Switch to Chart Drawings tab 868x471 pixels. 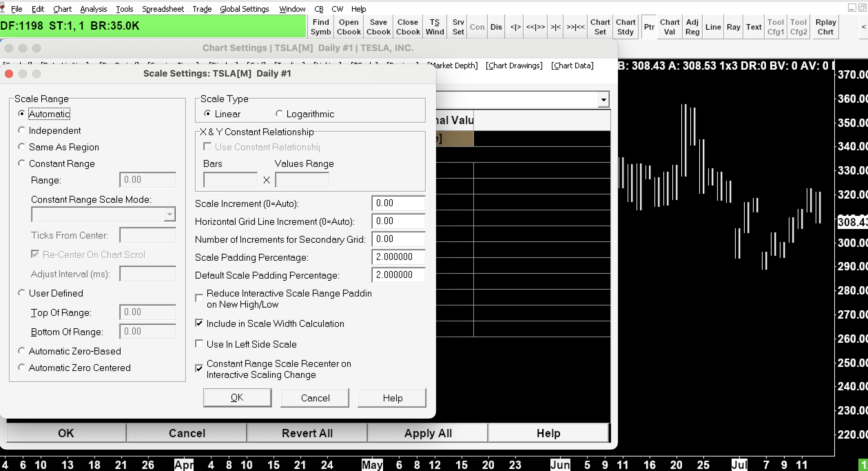tap(514, 66)
